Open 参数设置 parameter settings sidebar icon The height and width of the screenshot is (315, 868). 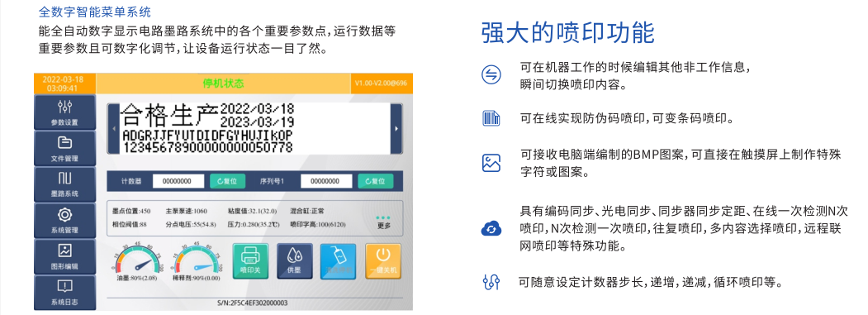click(x=64, y=112)
